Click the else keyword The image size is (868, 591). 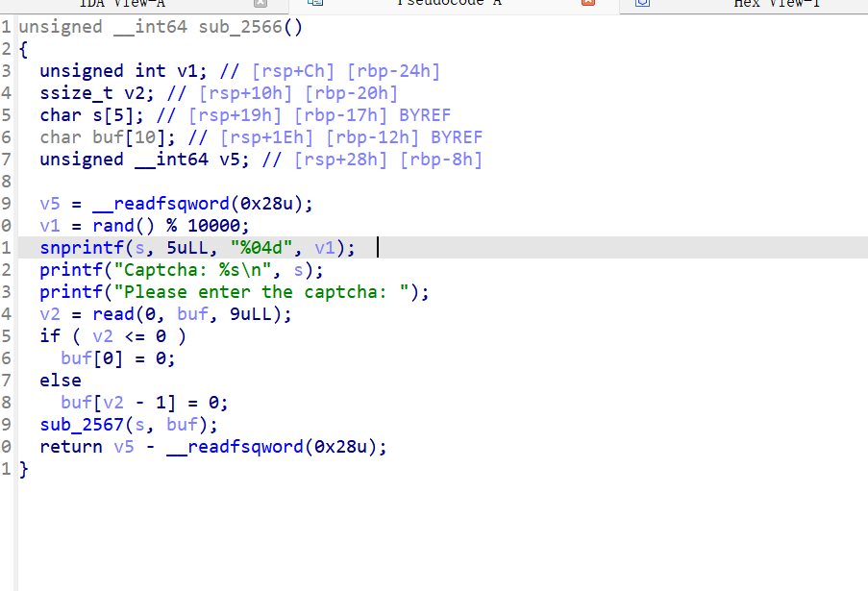click(x=61, y=381)
